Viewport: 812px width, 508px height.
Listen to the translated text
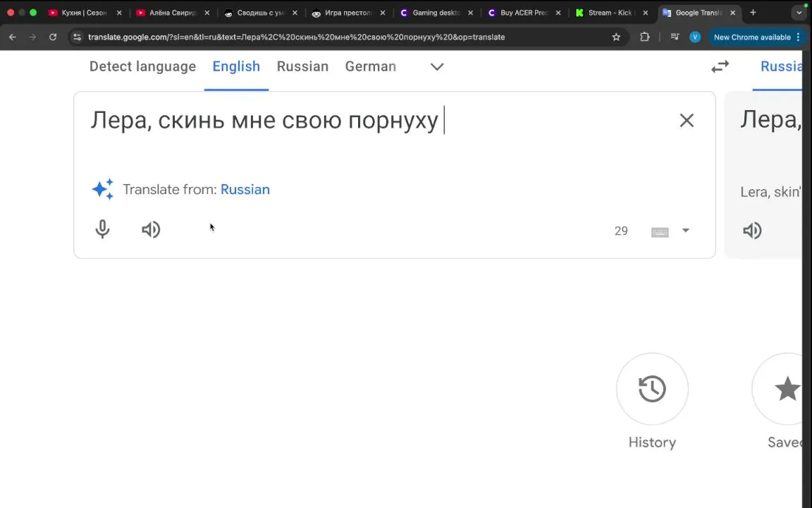pos(752,231)
